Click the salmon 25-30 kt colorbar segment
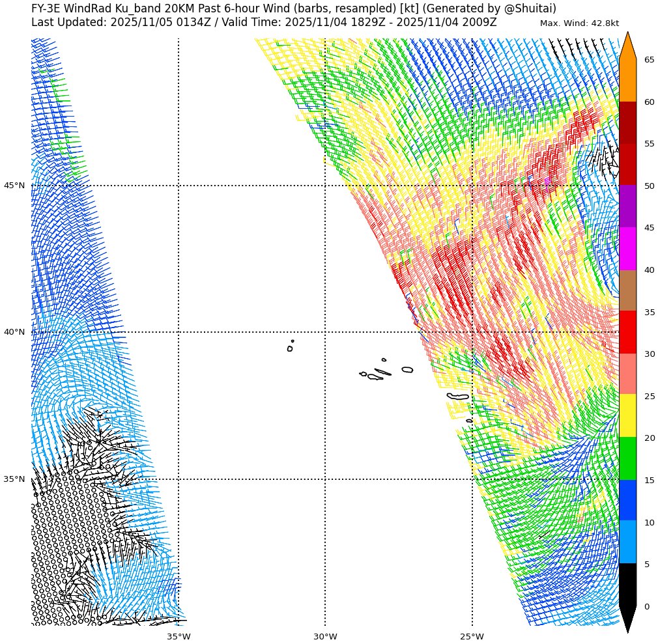This screenshot has width=658, height=644. pyautogui.click(x=627, y=374)
